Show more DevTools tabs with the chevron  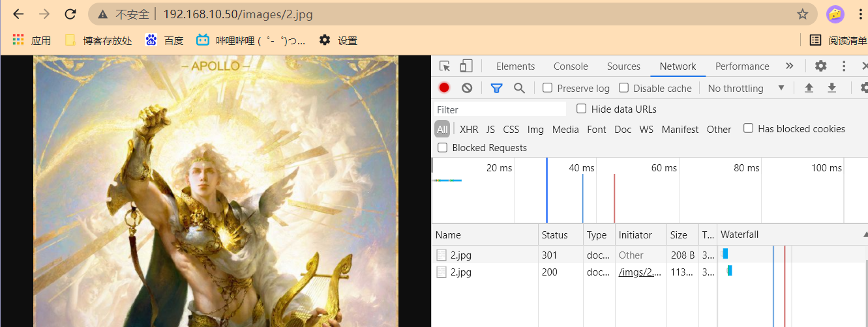(x=789, y=66)
